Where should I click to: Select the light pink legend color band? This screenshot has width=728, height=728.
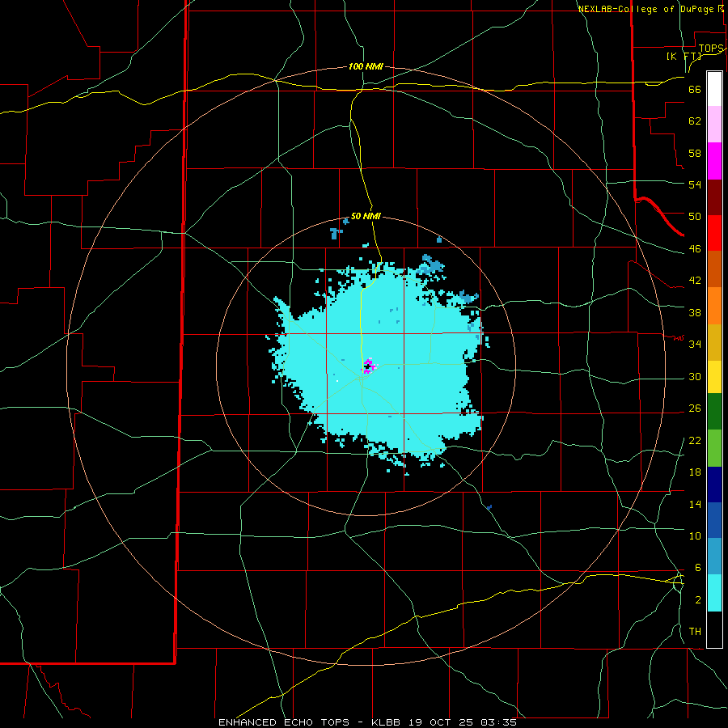(x=714, y=125)
